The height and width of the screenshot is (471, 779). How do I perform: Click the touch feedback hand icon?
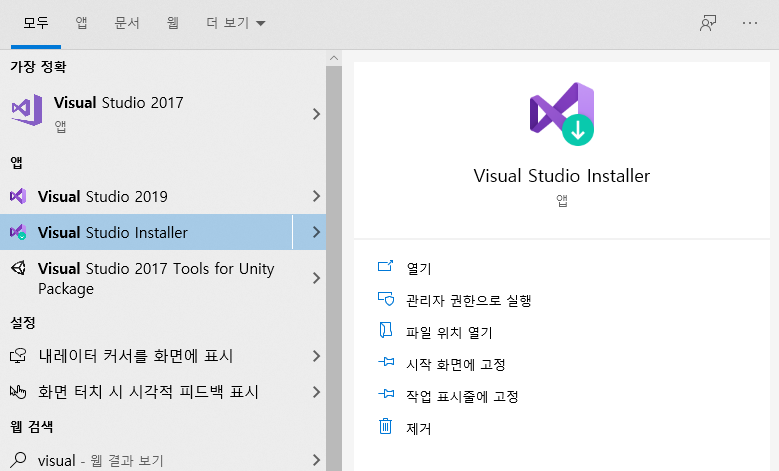click(18, 392)
